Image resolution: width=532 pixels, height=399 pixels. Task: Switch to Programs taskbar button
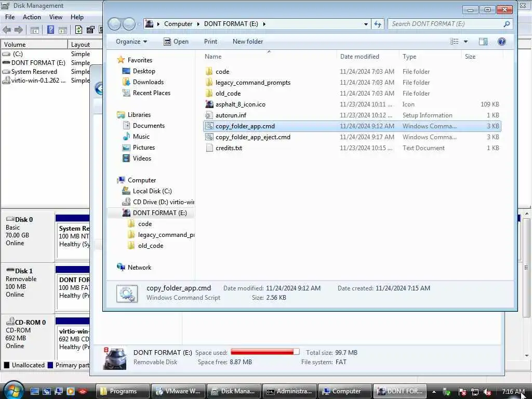pos(123,391)
